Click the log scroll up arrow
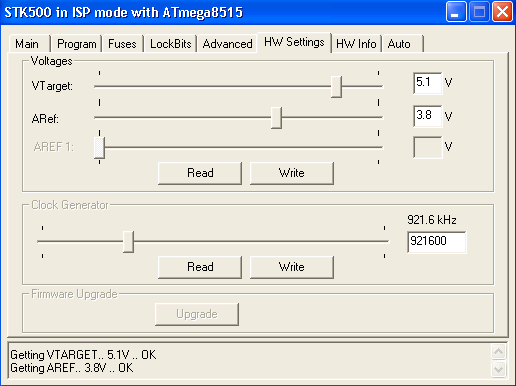 pos(499,352)
